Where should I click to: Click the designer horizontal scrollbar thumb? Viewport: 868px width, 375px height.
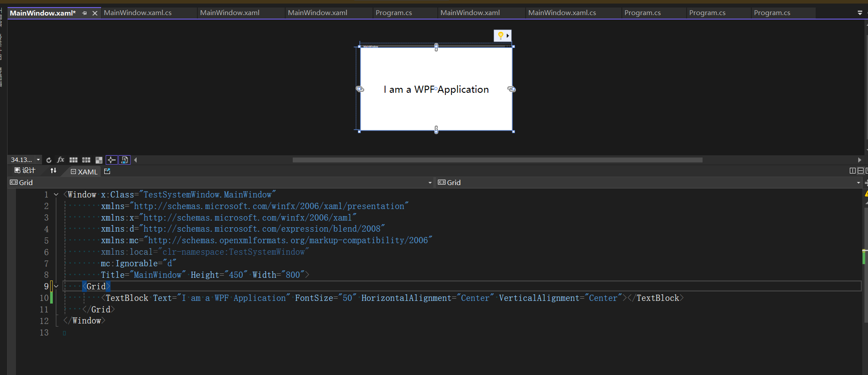497,160
